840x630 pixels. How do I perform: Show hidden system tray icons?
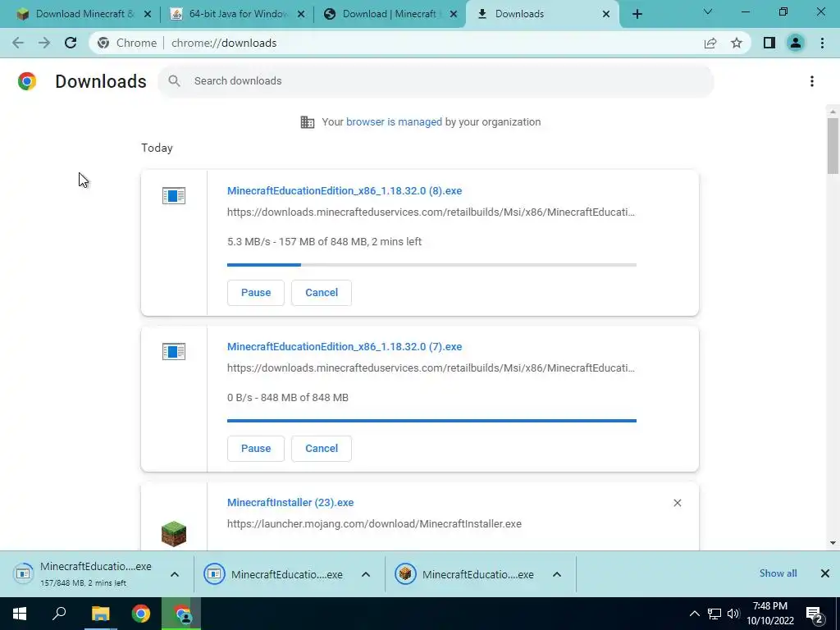pyautogui.click(x=694, y=614)
